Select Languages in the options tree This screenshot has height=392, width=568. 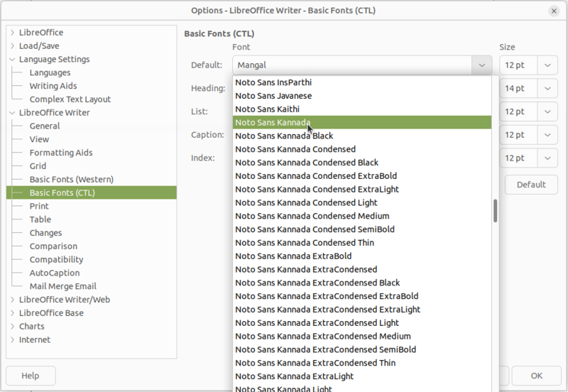click(50, 73)
